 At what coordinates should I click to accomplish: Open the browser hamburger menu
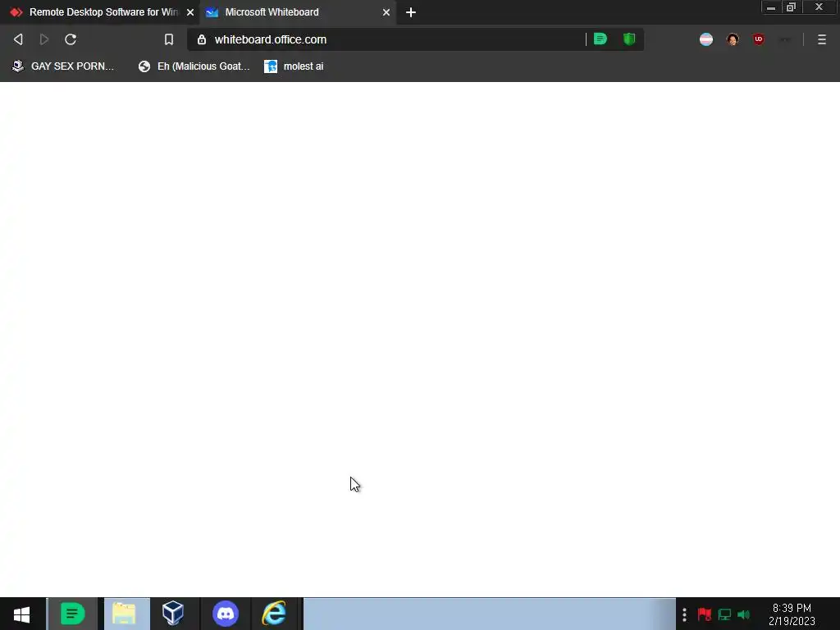coord(822,39)
